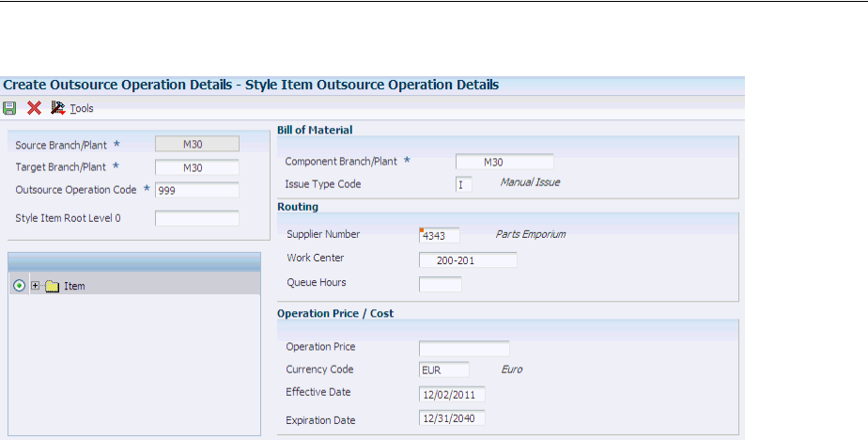Click the Component Branch/Plant field

tap(504, 162)
